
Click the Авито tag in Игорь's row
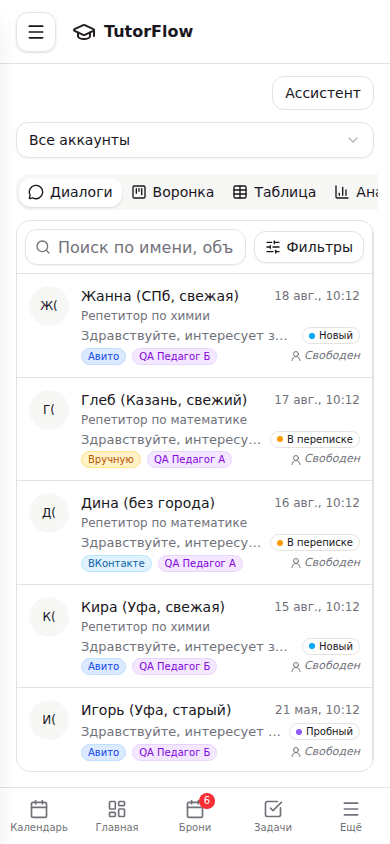(103, 752)
